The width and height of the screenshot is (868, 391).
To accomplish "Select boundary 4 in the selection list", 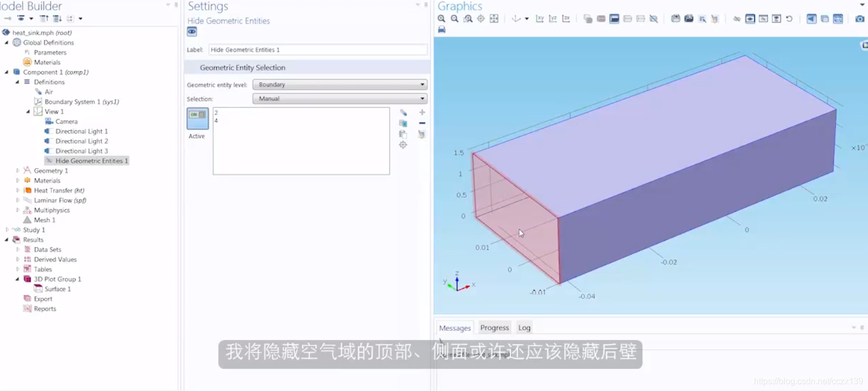I will pyautogui.click(x=216, y=121).
